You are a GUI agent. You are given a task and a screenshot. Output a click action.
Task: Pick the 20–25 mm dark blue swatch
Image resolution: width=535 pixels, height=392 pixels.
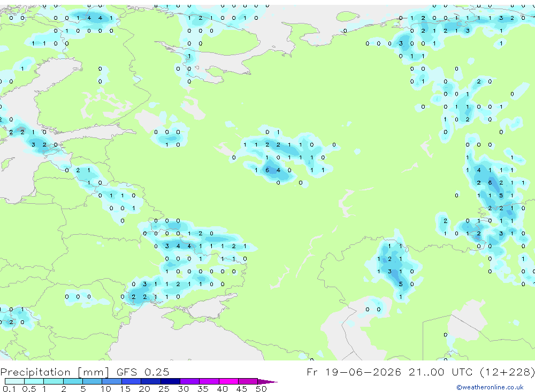click(150, 381)
